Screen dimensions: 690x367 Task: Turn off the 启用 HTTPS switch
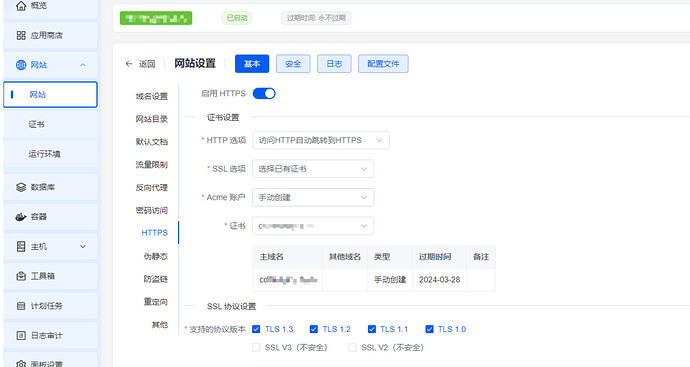point(264,93)
